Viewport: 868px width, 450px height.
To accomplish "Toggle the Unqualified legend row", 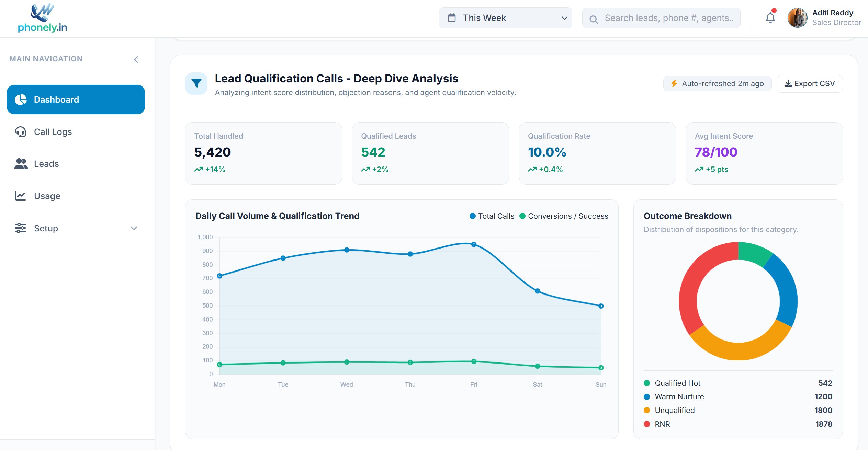I will tap(738, 411).
